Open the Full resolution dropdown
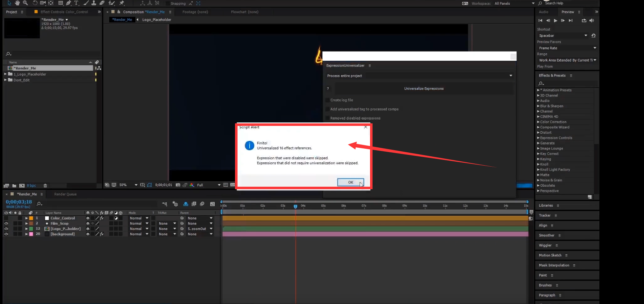The image size is (644, 304). [x=209, y=185]
